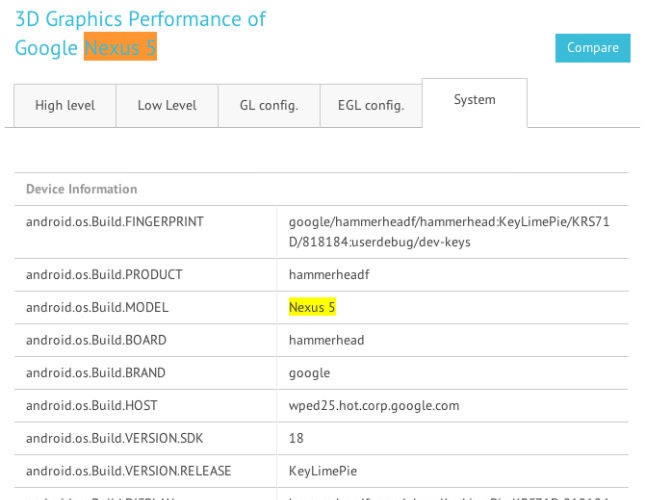
Task: Select the android.os.Build.FINGERPRINT label
Action: pyautogui.click(x=115, y=222)
